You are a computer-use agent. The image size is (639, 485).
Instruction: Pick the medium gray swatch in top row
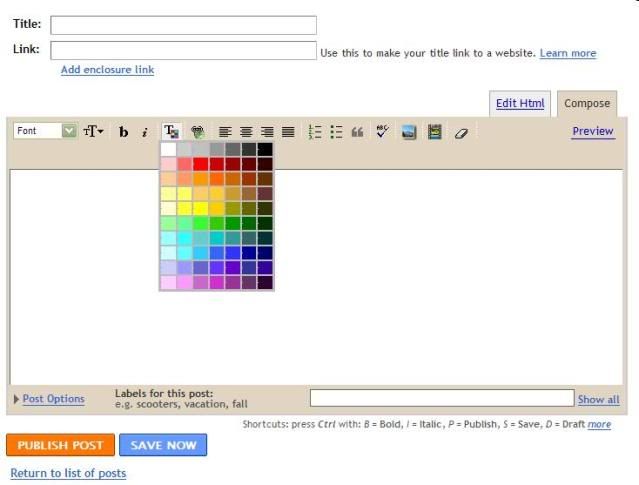pos(216,150)
